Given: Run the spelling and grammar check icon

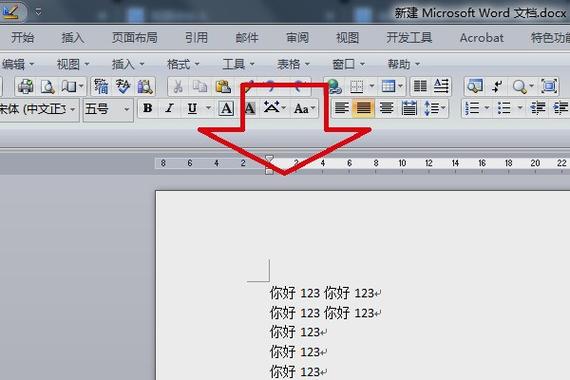Looking at the screenshot, I should tap(123, 86).
